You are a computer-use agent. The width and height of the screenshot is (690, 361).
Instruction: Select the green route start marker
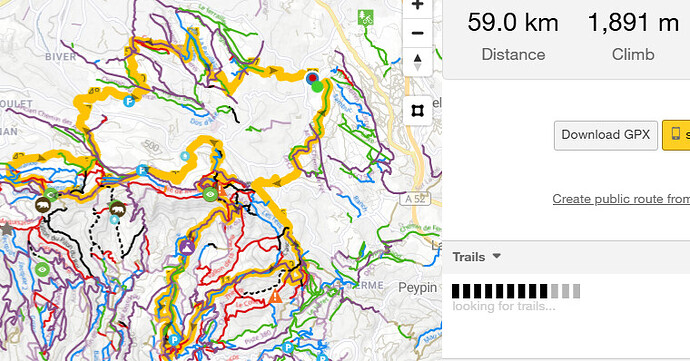[x=317, y=86]
